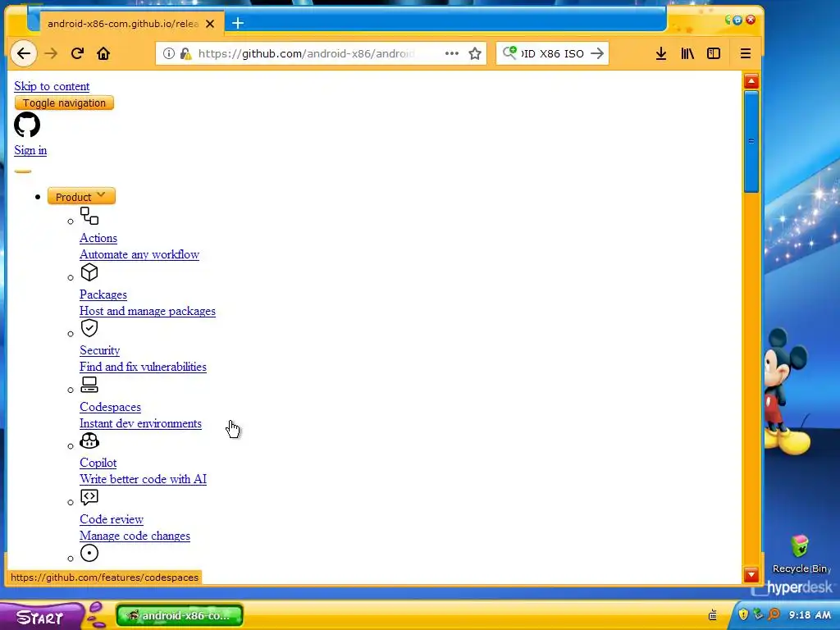Click the search engine magnifier icon
This screenshot has width=840, height=630.
click(x=509, y=52)
